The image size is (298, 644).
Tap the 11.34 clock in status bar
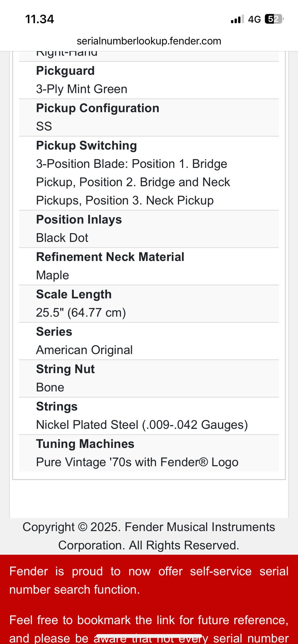(x=39, y=19)
